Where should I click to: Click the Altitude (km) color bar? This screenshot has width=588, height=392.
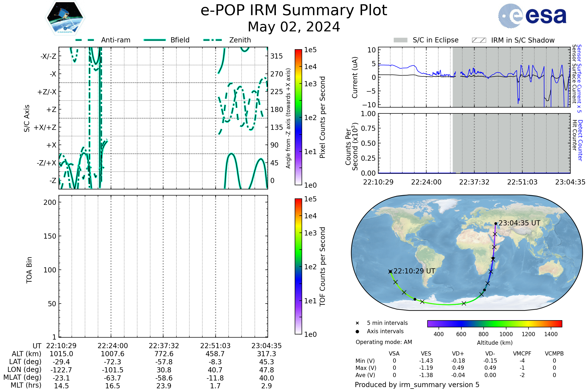(x=494, y=323)
